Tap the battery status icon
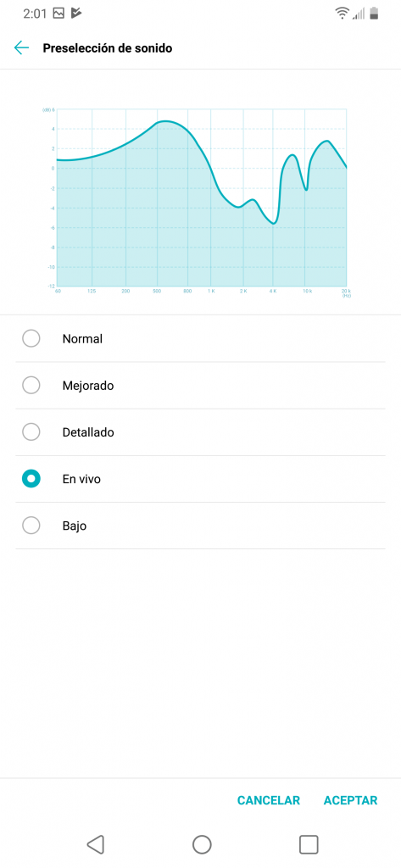This screenshot has height=868, width=401. (375, 14)
